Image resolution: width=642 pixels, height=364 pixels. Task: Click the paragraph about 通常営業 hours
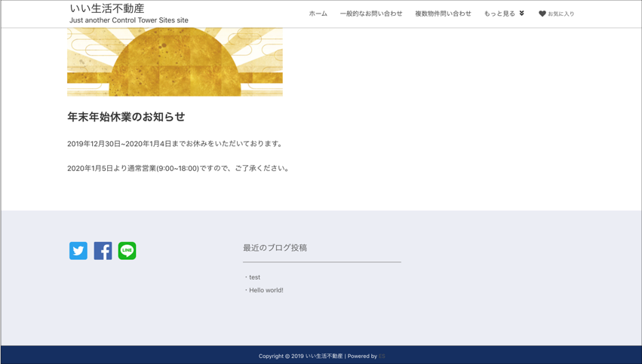pyautogui.click(x=178, y=168)
